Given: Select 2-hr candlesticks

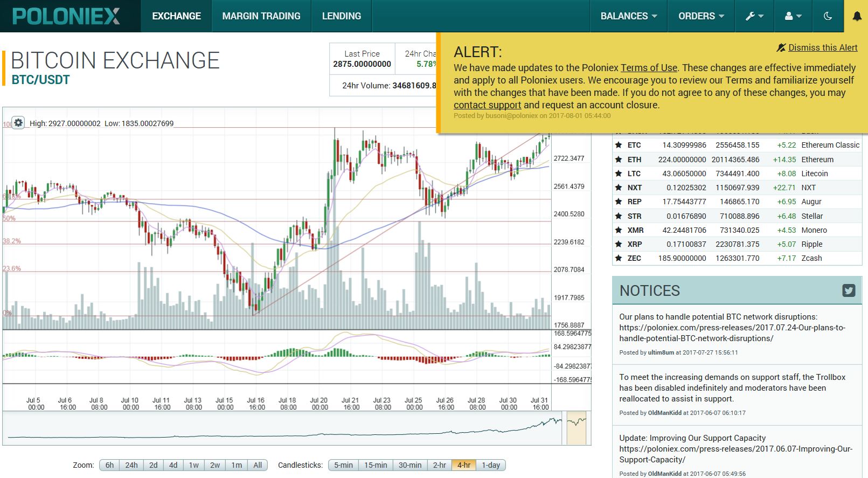Looking at the screenshot, I should (x=440, y=465).
